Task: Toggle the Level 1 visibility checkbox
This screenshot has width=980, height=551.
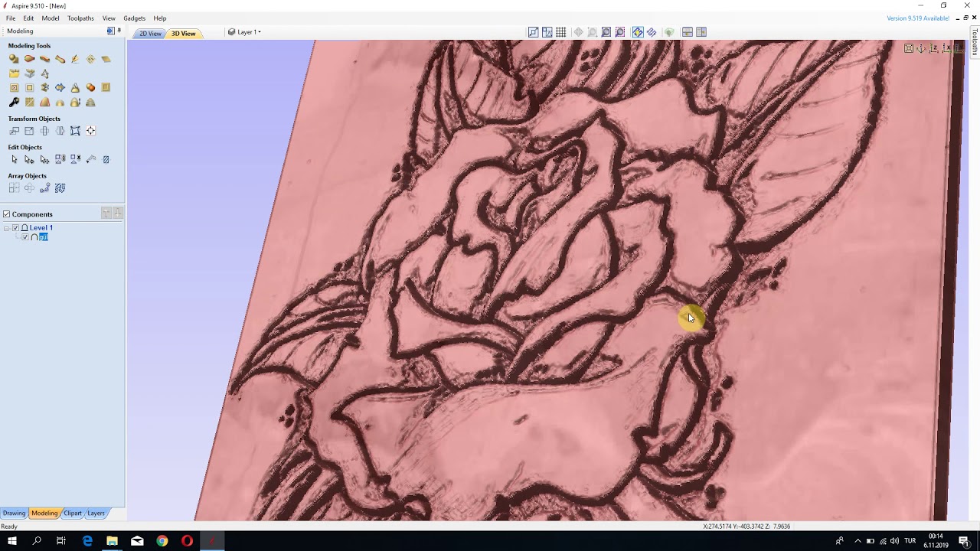Action: (15, 228)
